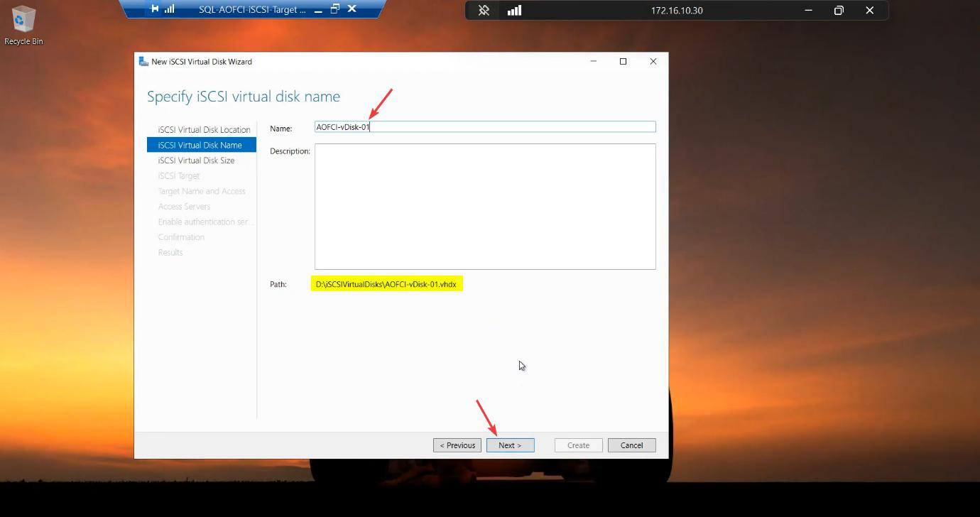Close the 172.16.10.30 remote session
Viewport: 980px width, 517px height.
869,11
